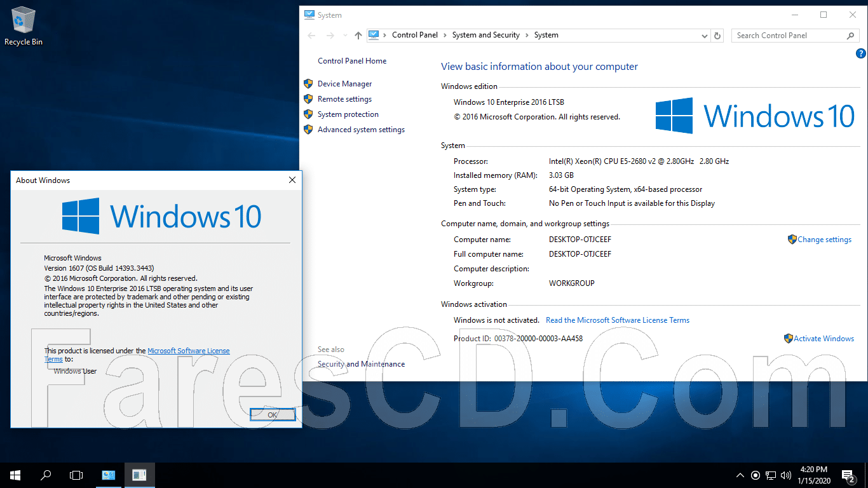Select 'Version 1607 (OS Build 14393.3443)' text

click(x=99, y=268)
